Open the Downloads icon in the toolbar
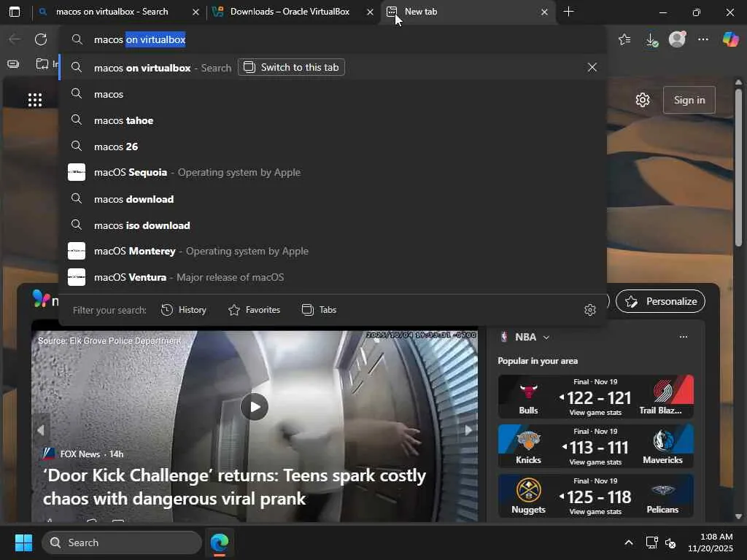Screen dimensions: 747x560 (x=651, y=39)
